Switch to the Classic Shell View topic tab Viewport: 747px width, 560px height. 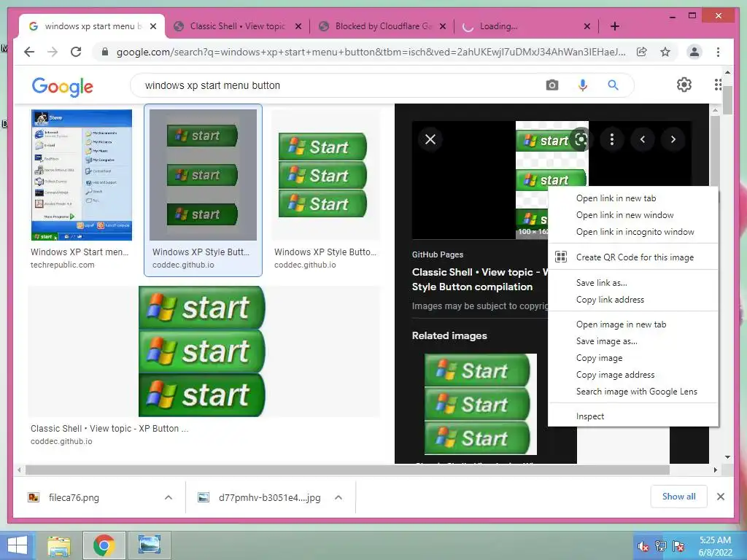238,26
